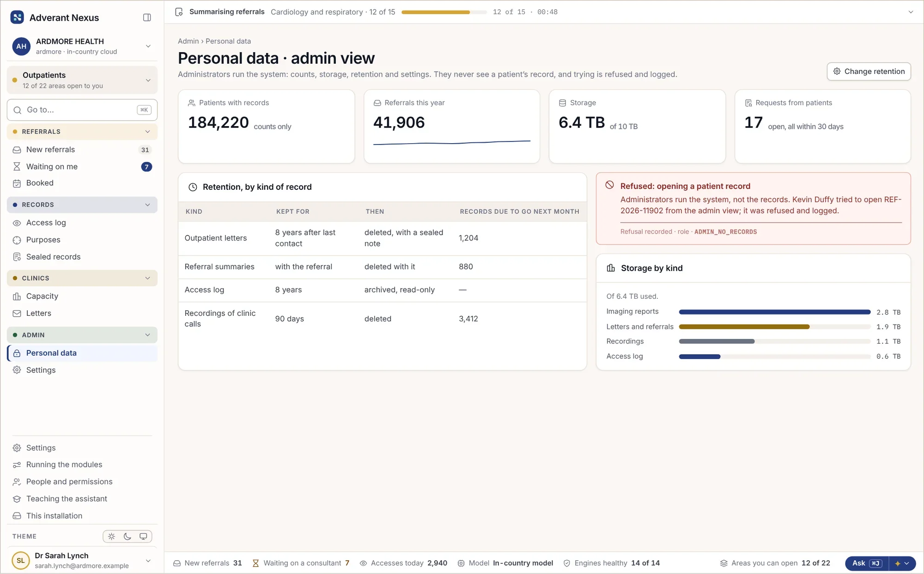Click the Purposes icon in sidebar
The height and width of the screenshot is (574, 924).
[x=17, y=240]
